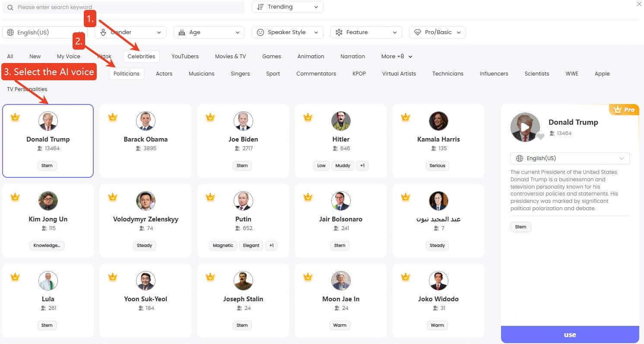Click the +1 tag on Putin card

(x=271, y=246)
